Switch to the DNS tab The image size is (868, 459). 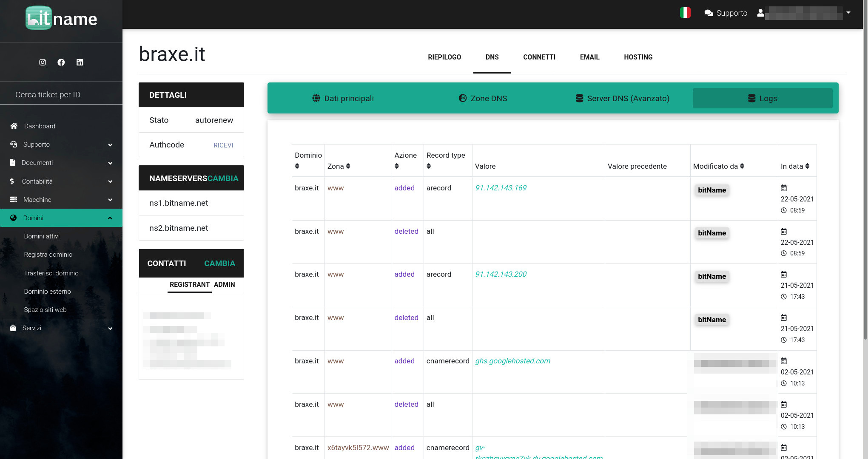492,57
